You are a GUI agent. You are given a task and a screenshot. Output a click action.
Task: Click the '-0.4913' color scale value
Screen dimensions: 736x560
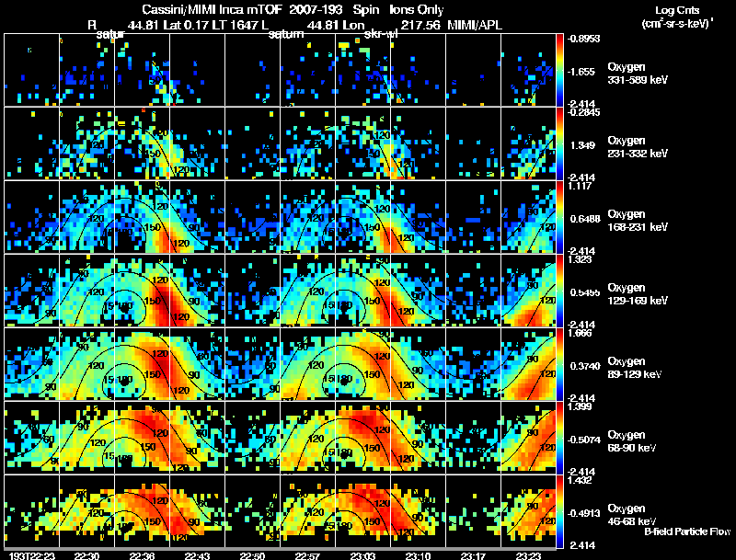tap(583, 514)
